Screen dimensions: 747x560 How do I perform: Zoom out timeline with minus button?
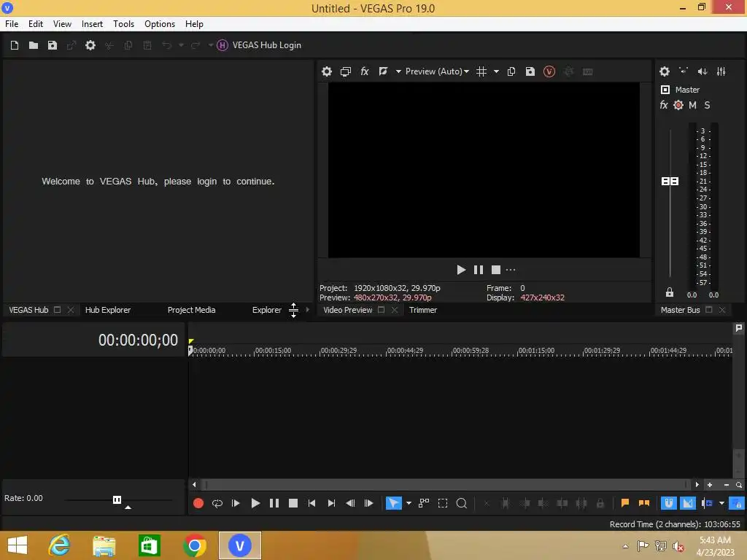point(727,485)
